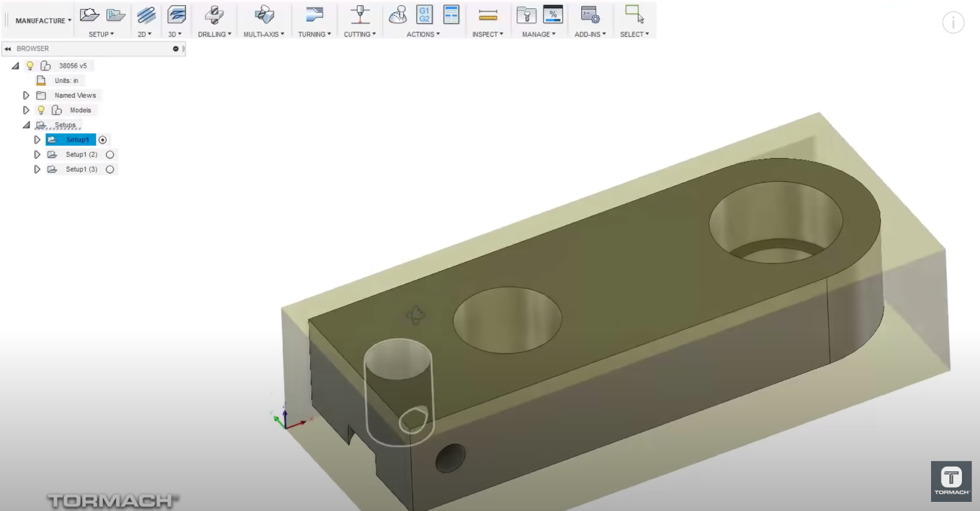The image size is (980, 511).
Task: Toggle visibility lightbulb for Models
Action: (x=41, y=110)
